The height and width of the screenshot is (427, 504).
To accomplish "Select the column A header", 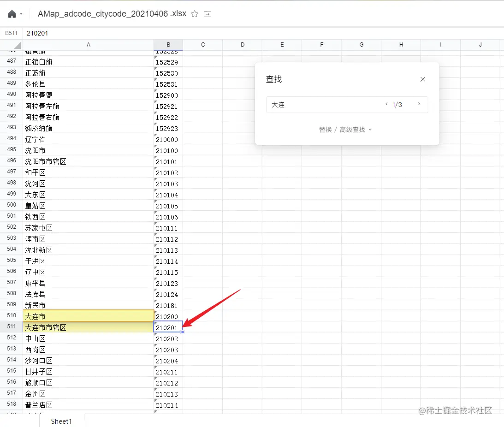I will coord(89,45).
